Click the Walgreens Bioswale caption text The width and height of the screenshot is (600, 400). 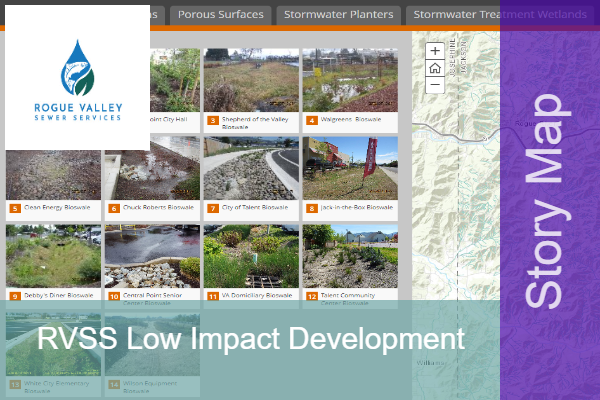point(351,119)
